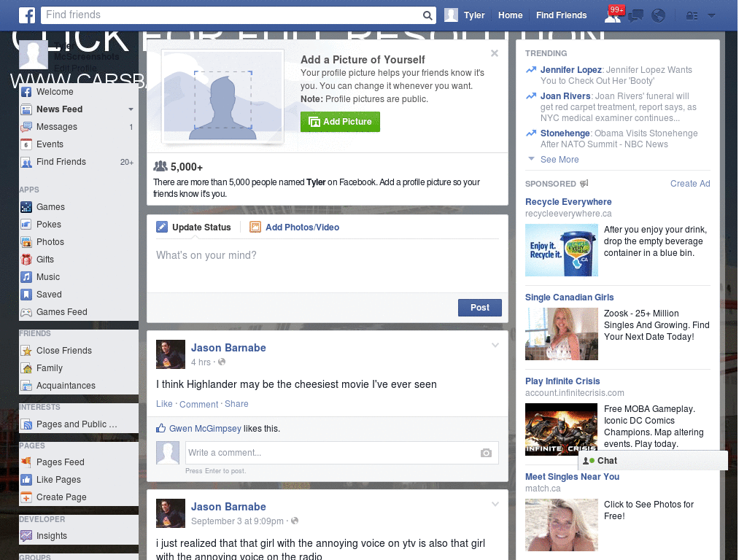Click the What's on your mind field

pos(328,267)
